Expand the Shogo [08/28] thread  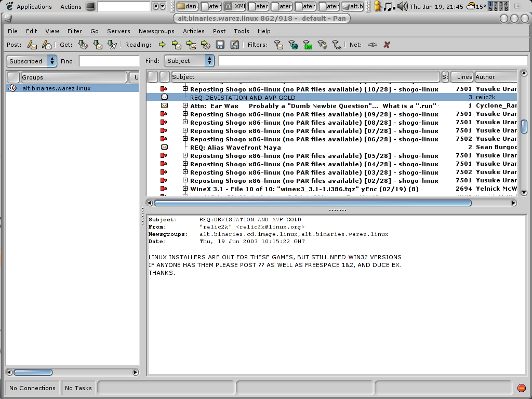185,122
